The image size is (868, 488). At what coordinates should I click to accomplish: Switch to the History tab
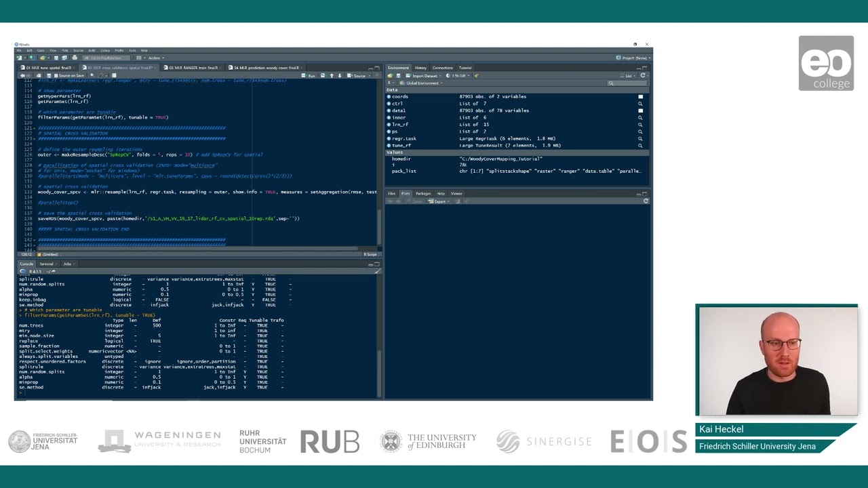(420, 68)
